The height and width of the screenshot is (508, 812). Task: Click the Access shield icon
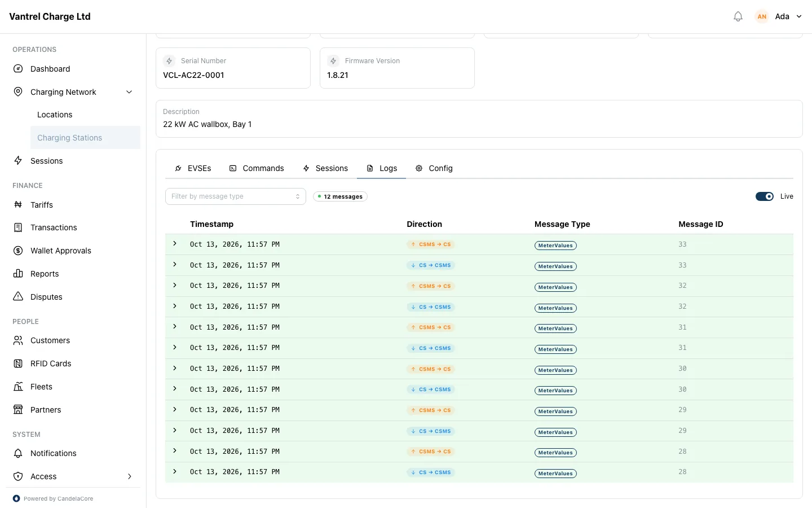18,476
